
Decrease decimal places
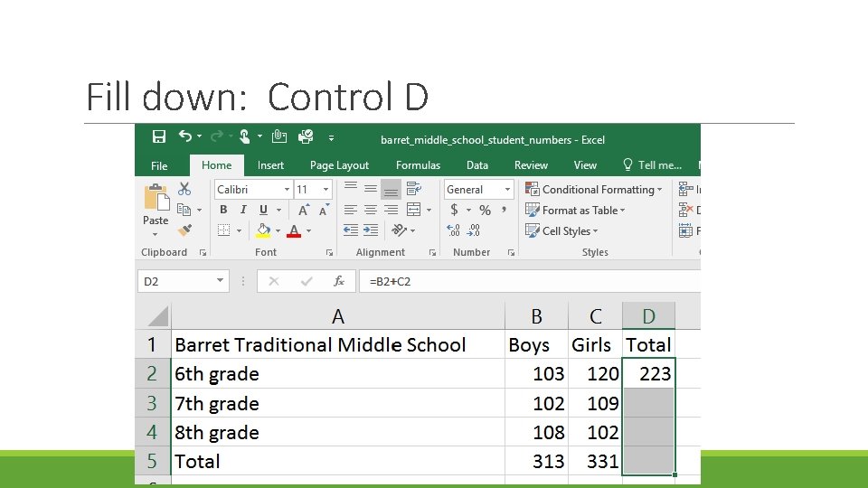pyautogui.click(x=473, y=230)
